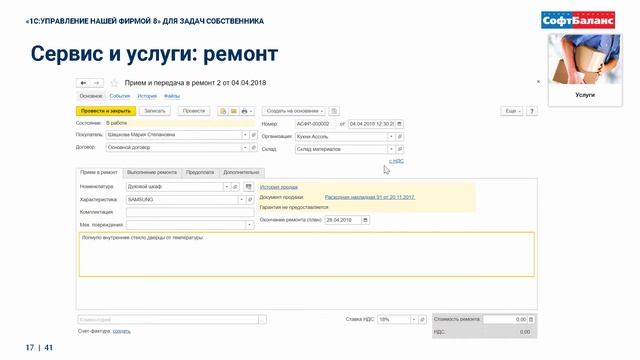Click the icon right of Создать на основании
The width and height of the screenshot is (640, 360).
point(334,111)
